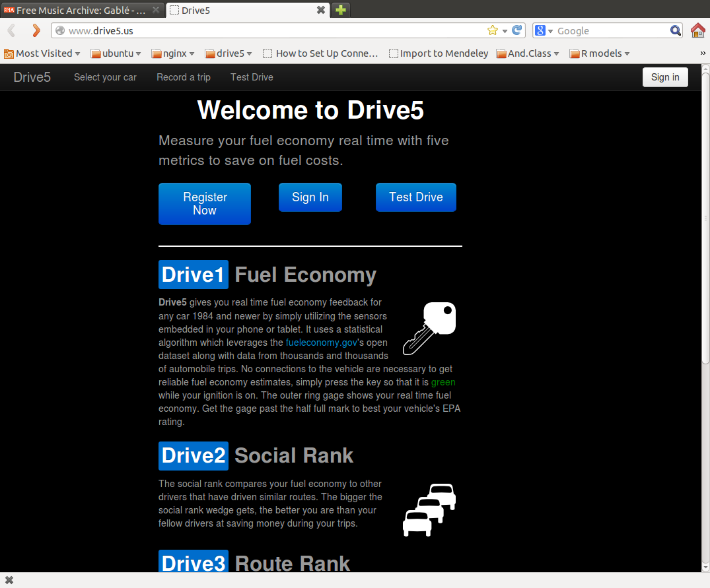Click the Sign in button in navbar
Screen dimensions: 710x588
[665, 77]
